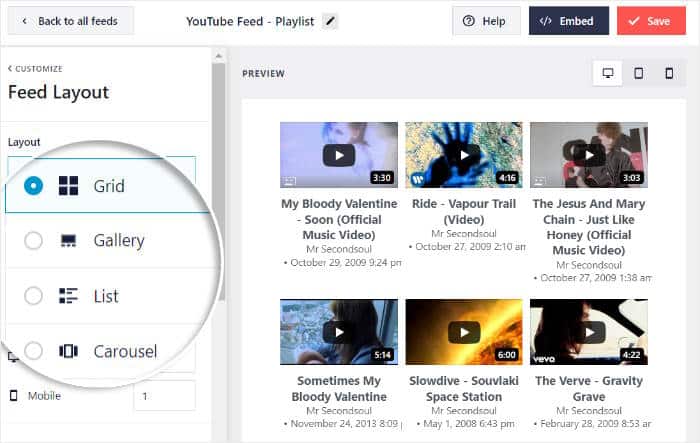700x443 pixels.
Task: Save the feed with Save button
Action: tap(651, 21)
